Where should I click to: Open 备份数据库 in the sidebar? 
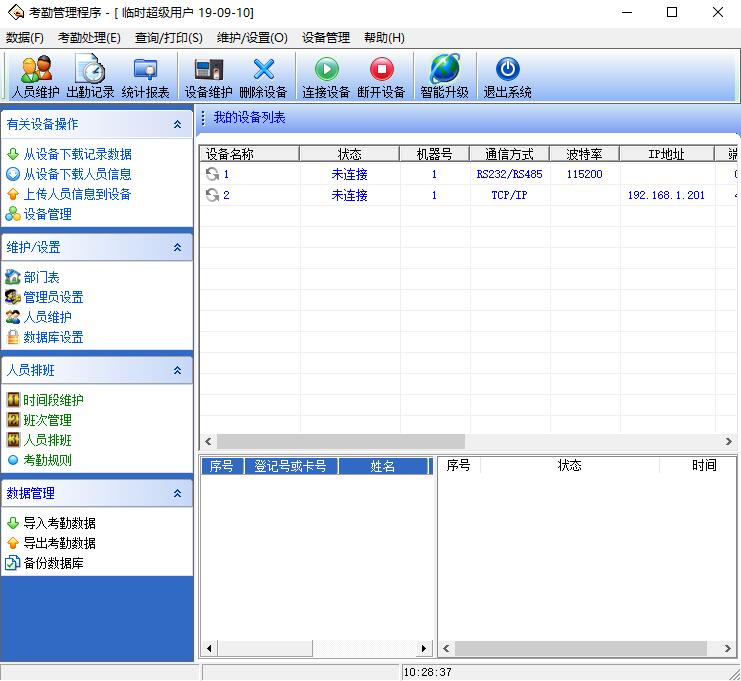click(x=53, y=563)
